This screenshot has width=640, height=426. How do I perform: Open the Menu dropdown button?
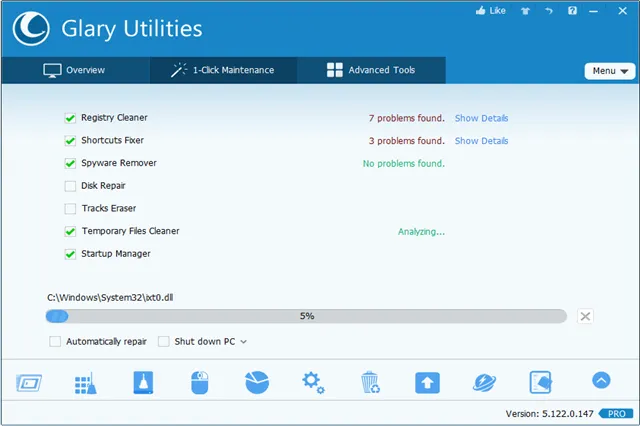point(610,71)
